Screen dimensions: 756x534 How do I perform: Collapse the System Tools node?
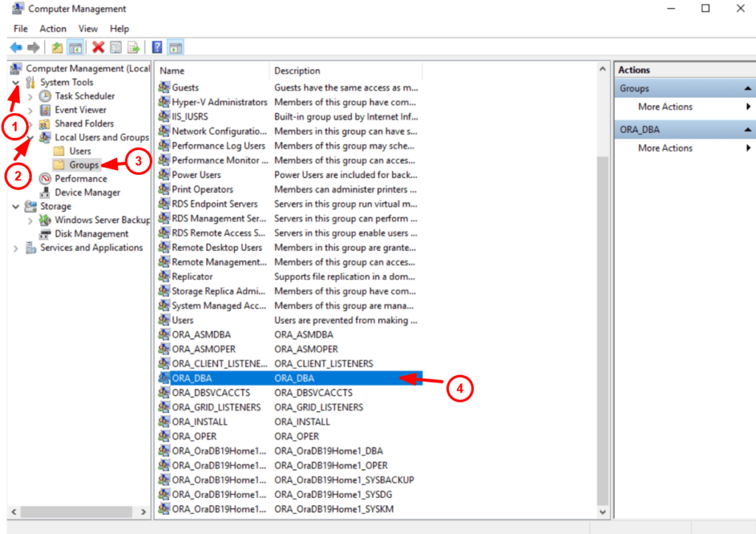tap(16, 83)
